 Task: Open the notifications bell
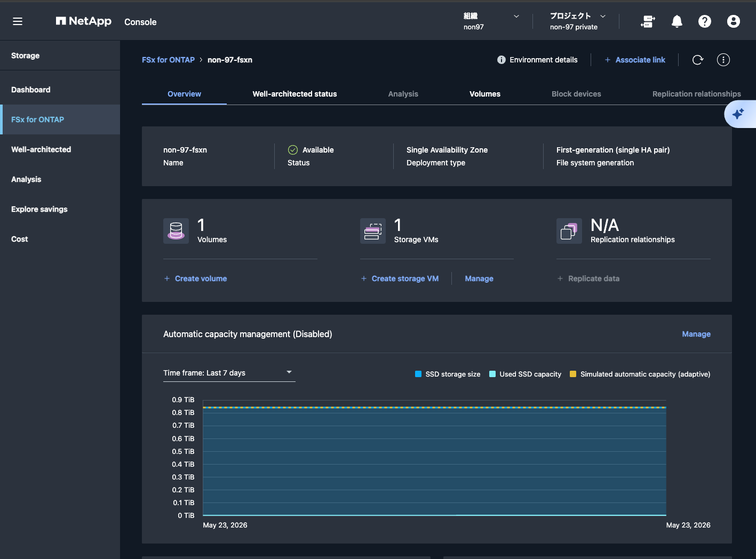[x=677, y=21]
